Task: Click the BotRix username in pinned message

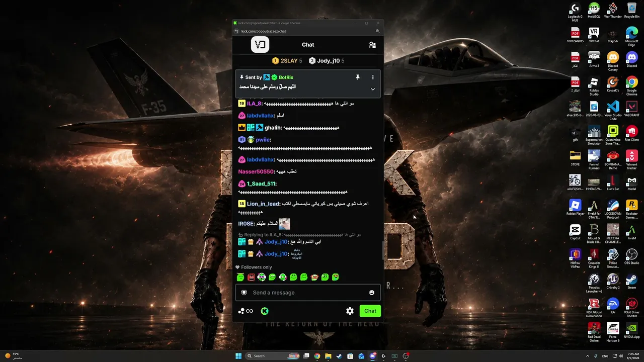Action: 286,77
